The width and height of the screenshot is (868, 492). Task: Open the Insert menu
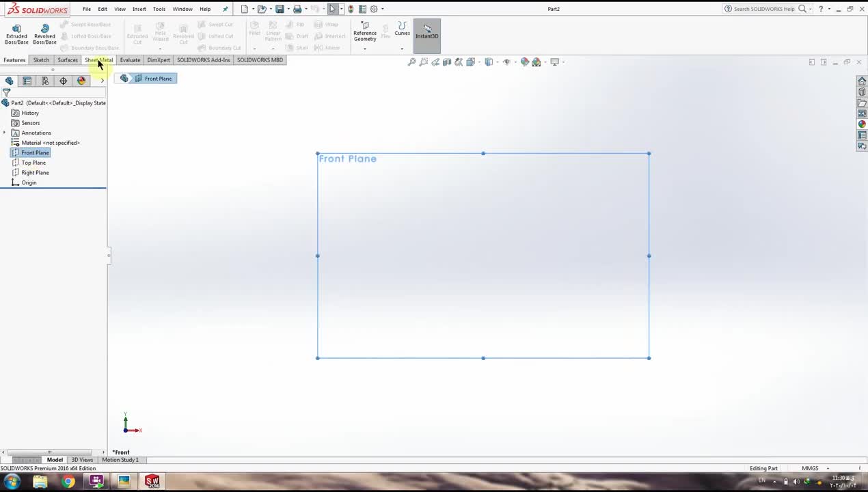click(139, 9)
